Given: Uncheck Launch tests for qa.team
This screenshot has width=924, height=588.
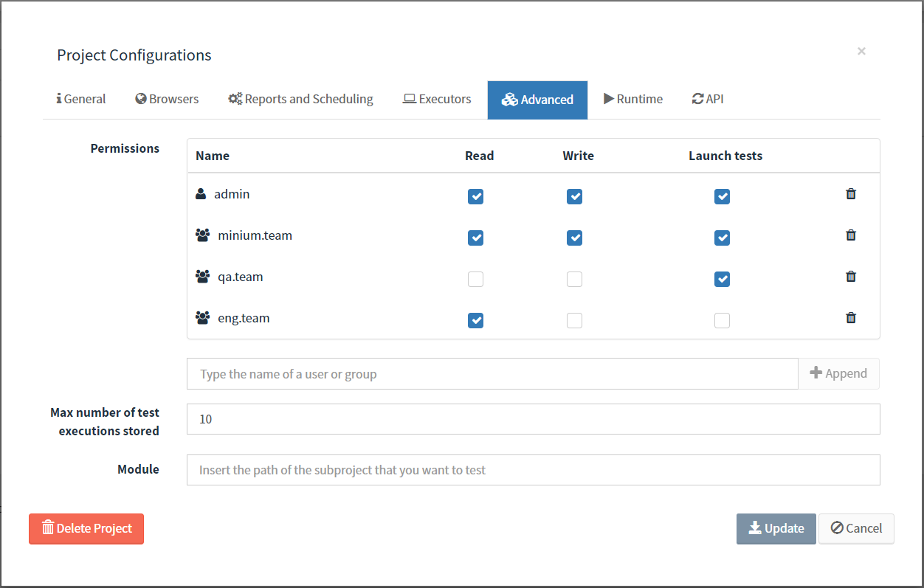Looking at the screenshot, I should pos(723,279).
